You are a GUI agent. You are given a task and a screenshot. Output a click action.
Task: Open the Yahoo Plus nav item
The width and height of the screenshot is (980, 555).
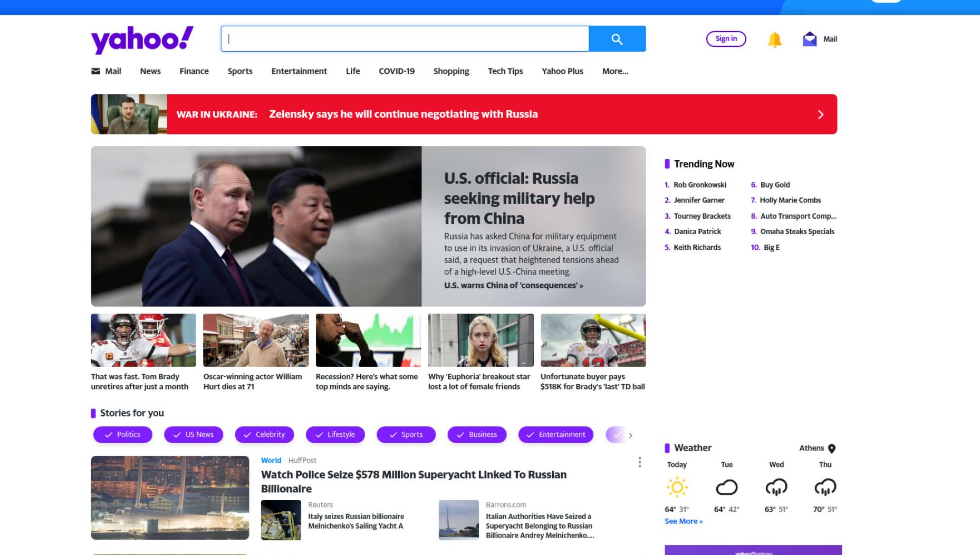(x=562, y=71)
